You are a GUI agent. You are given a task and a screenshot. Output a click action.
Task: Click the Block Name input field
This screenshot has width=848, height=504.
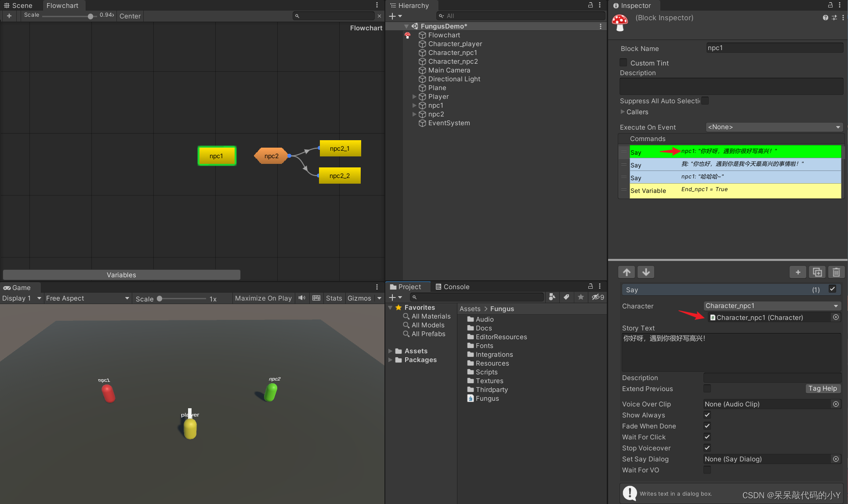[x=774, y=48]
